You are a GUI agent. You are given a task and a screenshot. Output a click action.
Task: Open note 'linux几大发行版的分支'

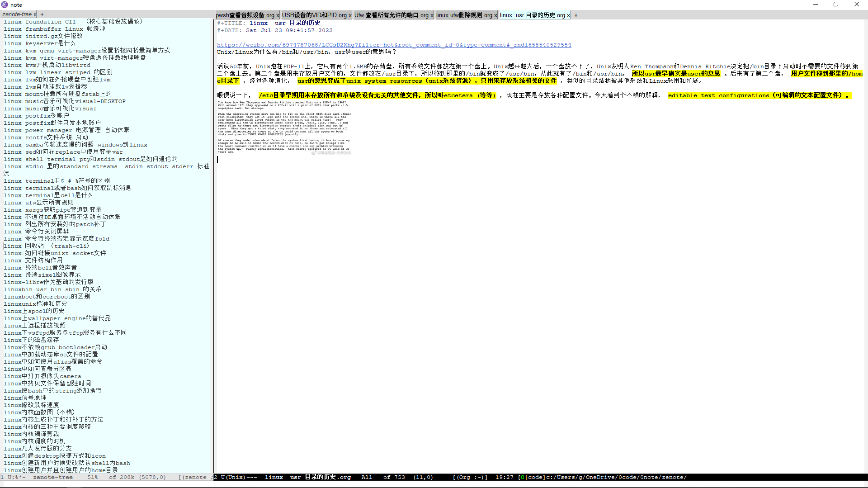click(x=38, y=449)
